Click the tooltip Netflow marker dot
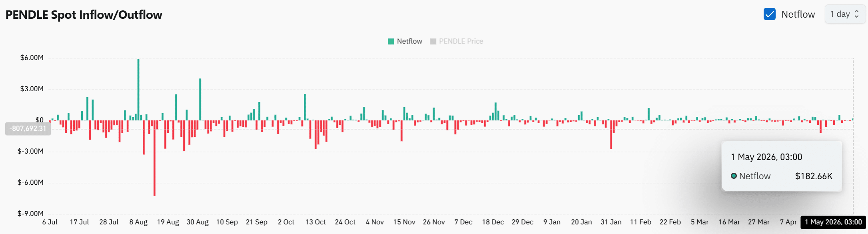This screenshot has height=234, width=868. pyautogui.click(x=734, y=176)
